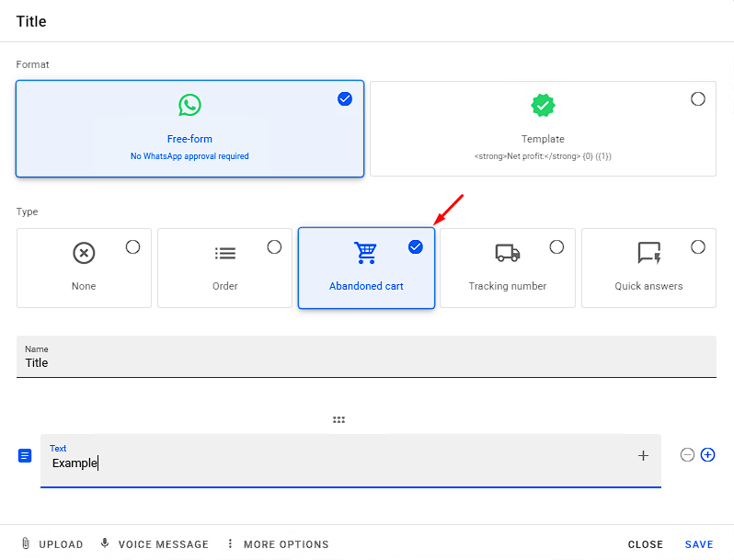Remove text block with minus circle

(687, 454)
